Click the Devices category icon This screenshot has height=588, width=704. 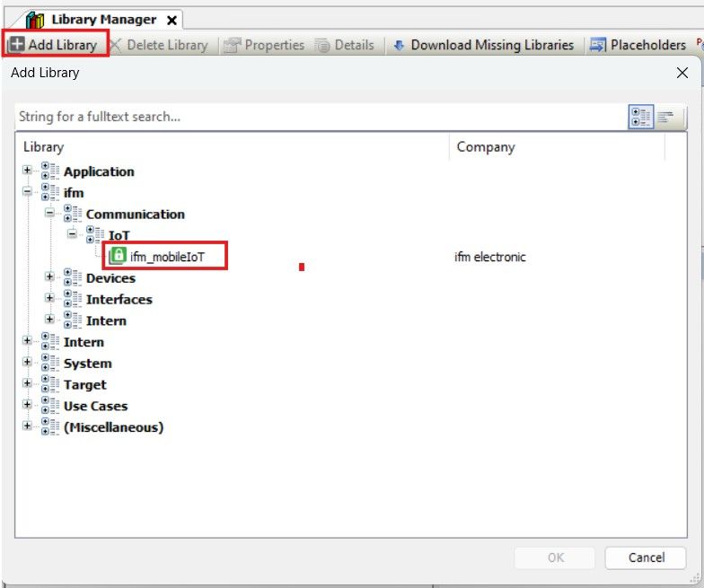coord(72,278)
